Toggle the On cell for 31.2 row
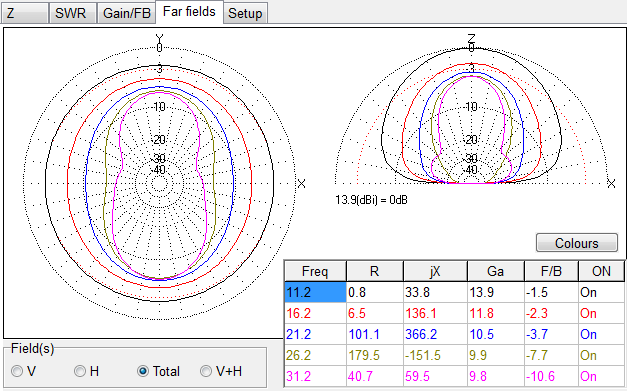 tap(601, 376)
